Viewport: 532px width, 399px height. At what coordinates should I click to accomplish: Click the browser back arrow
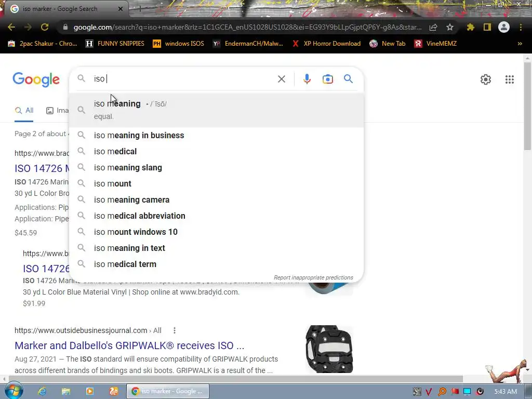11,27
